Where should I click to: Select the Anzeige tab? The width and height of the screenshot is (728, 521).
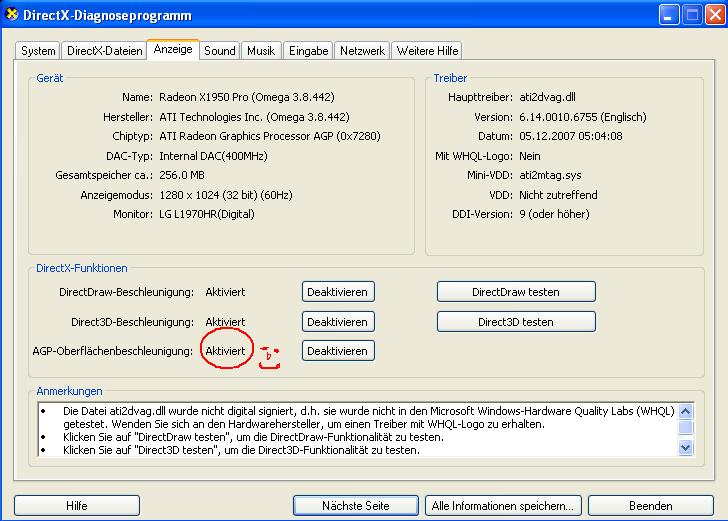point(173,49)
